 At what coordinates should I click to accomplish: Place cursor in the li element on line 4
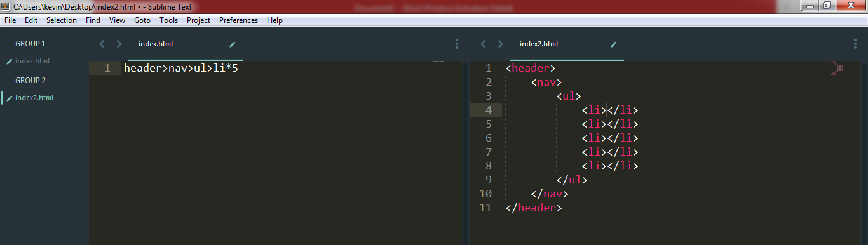[x=610, y=110]
